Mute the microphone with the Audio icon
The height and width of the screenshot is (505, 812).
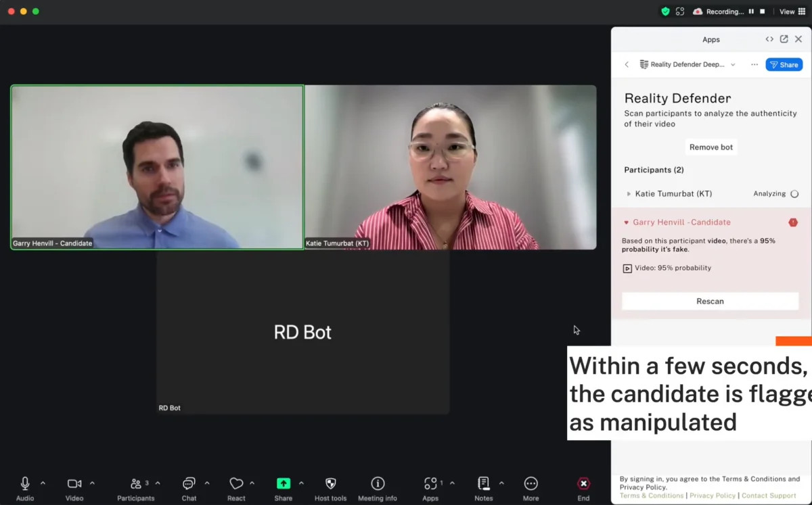24,483
